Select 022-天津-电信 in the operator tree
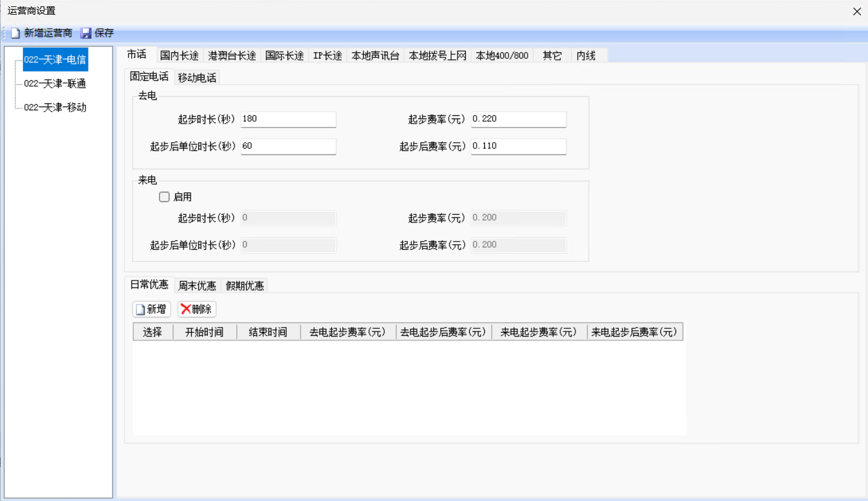Viewport: 868px width, 501px height. click(55, 59)
